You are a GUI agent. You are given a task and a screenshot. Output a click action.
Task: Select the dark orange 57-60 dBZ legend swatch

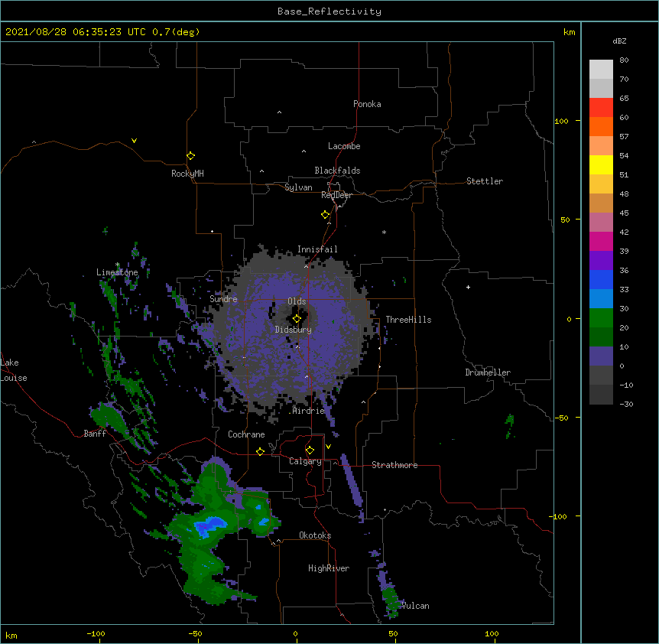[601, 126]
